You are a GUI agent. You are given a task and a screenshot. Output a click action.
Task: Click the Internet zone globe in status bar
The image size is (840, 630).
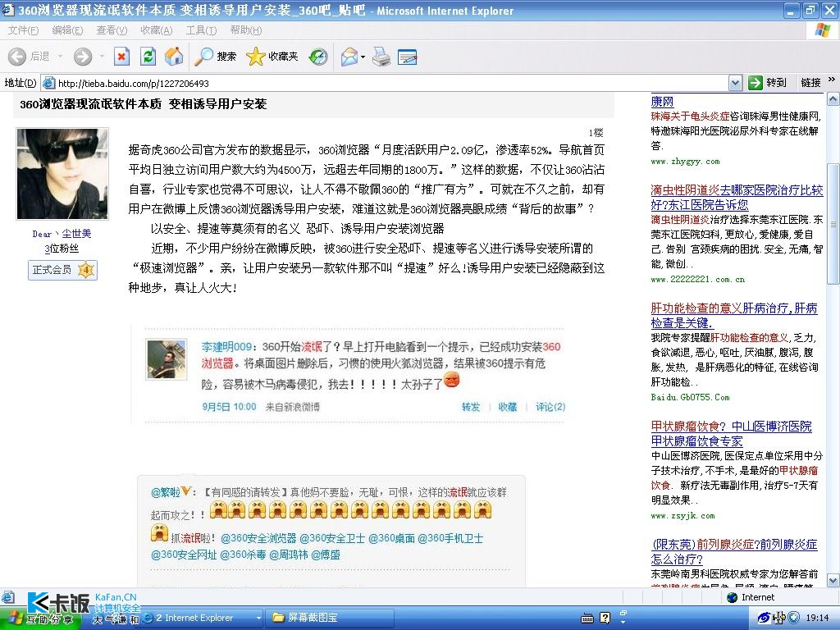pos(733,597)
